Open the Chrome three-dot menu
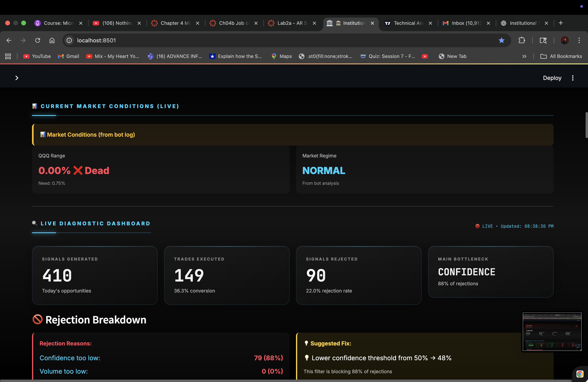Screen dimensions: 588x382 click(579, 40)
